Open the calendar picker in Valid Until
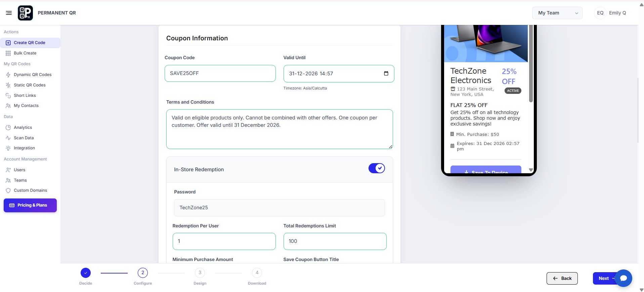This screenshot has height=292, width=644. coord(386,73)
